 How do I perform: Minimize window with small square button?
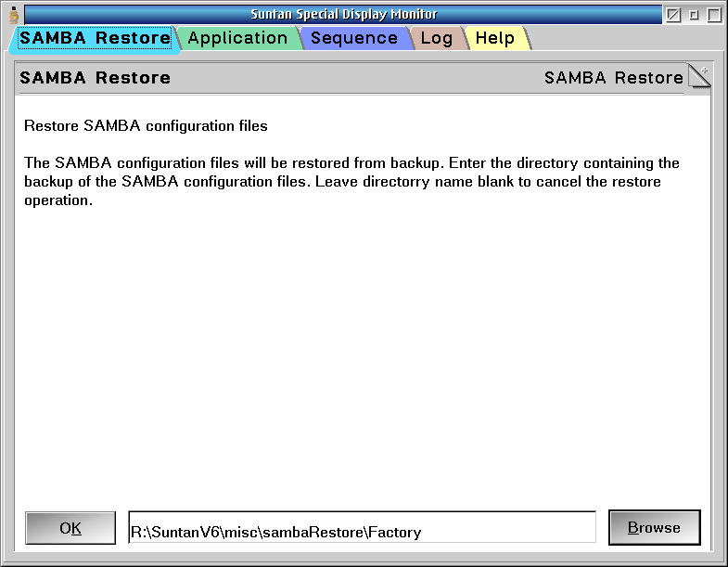(694, 15)
